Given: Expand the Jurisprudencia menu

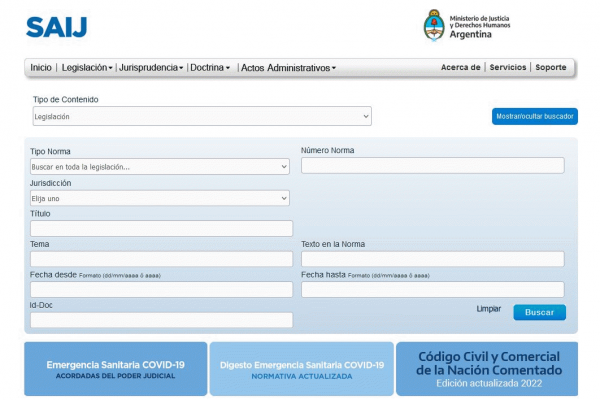Looking at the screenshot, I should (151, 68).
